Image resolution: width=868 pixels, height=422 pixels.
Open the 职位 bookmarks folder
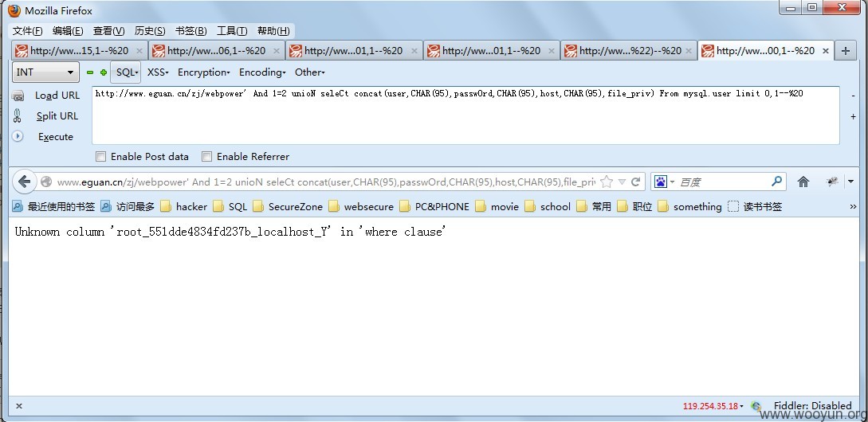coord(634,207)
